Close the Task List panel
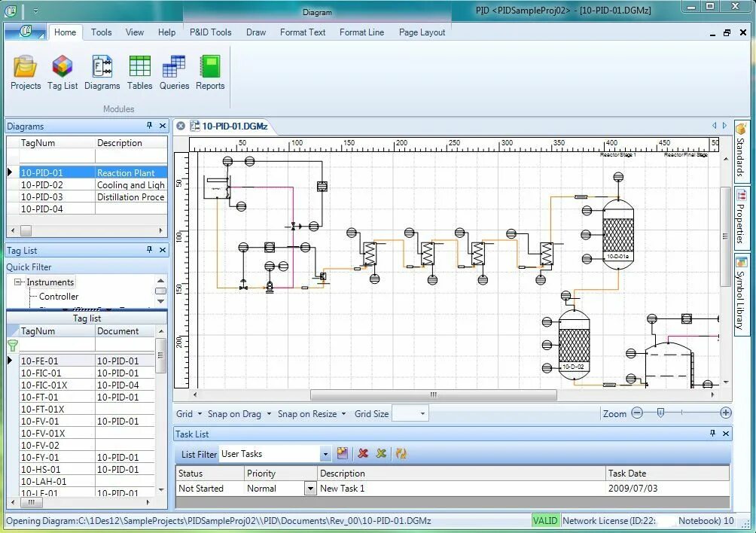 click(726, 433)
